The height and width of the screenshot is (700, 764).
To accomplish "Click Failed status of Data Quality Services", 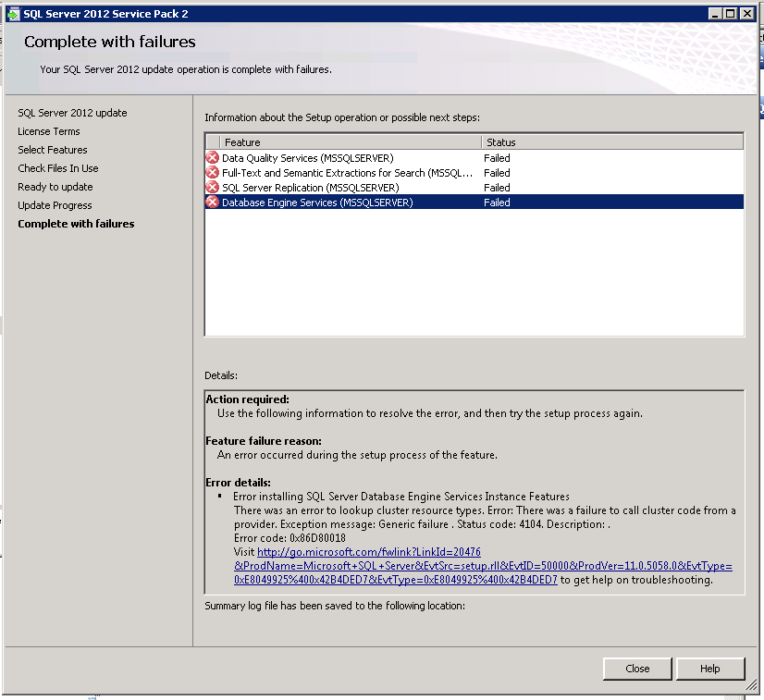I will 497,158.
